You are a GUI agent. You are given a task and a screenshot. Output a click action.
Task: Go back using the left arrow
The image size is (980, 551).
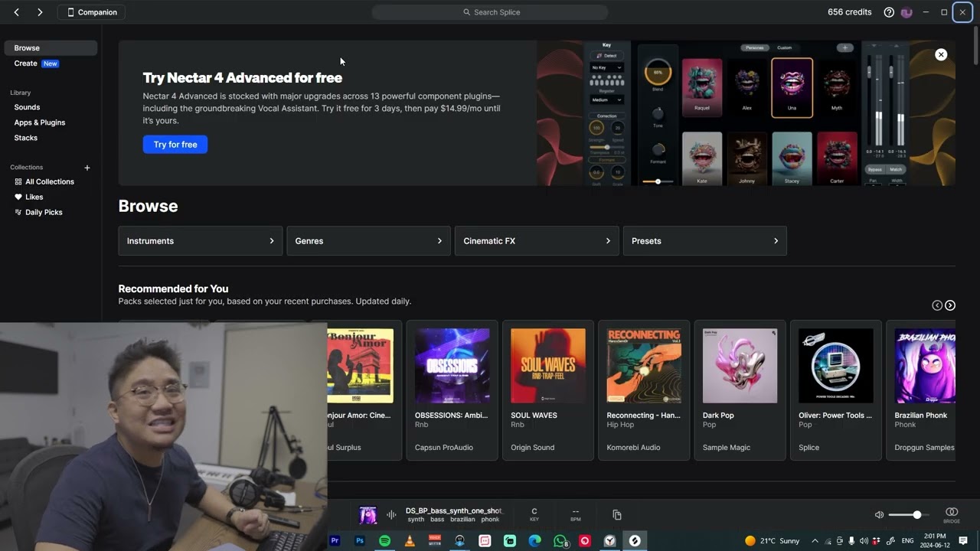(16, 12)
